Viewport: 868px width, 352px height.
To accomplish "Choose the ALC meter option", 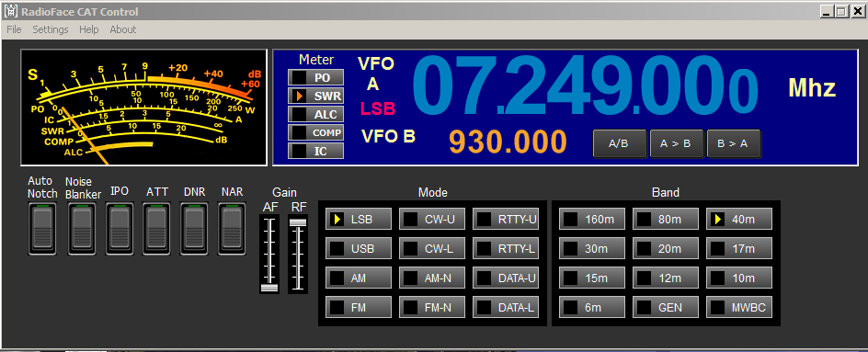I will [x=315, y=114].
